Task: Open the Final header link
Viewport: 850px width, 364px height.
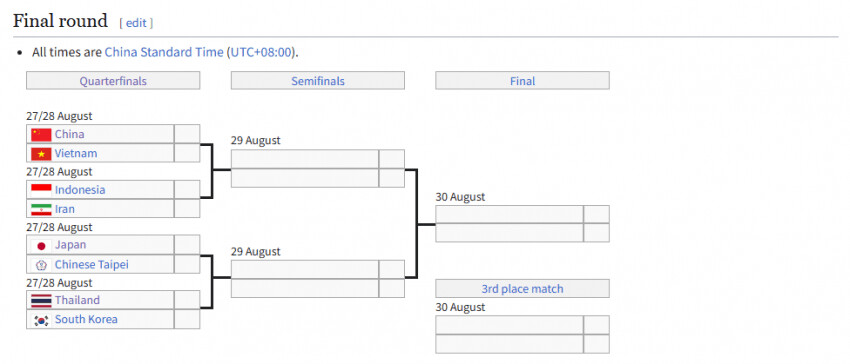Action: click(522, 81)
